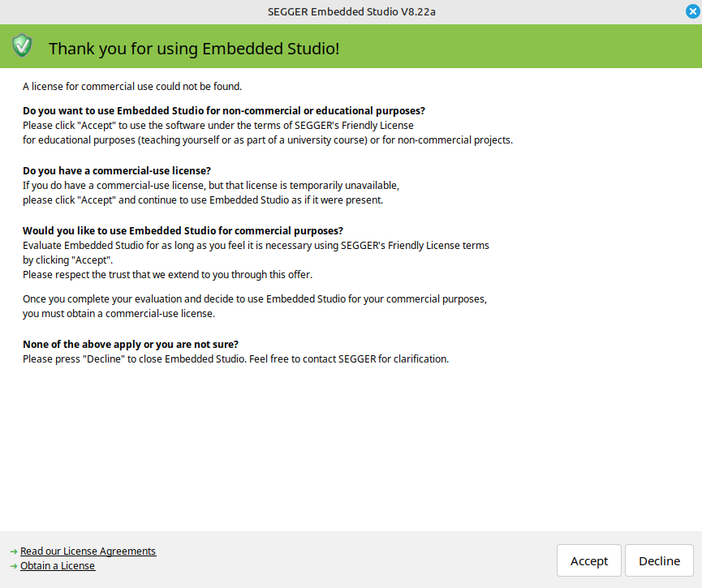Click the "license is temporarily unavailable" line
Screen dimensions: 702x588
(x=211, y=185)
